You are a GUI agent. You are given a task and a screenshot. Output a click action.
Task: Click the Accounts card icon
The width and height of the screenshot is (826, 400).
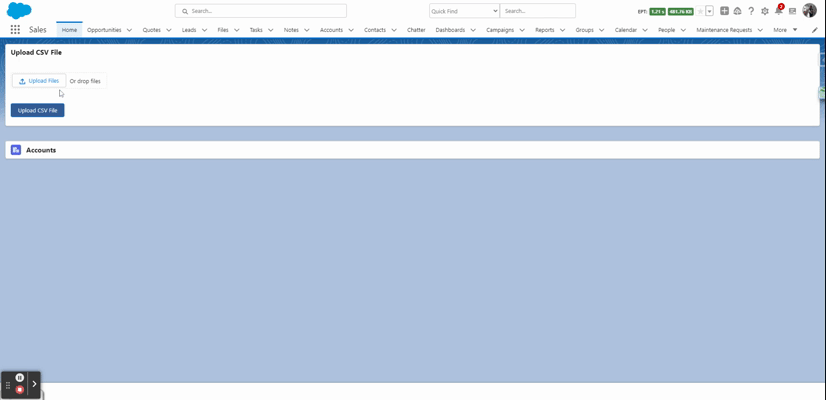[16, 150]
